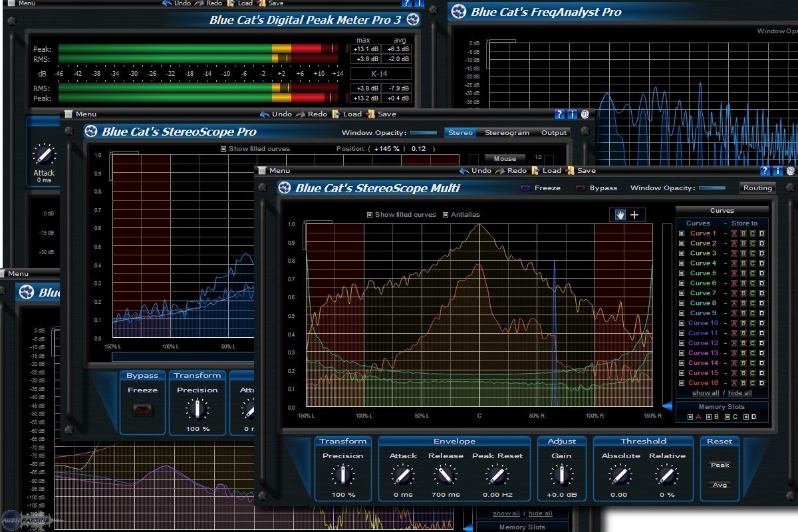This screenshot has width=798, height=532.
Task: Click the @ contact icon in StereoScope Multi
Action: coord(790,171)
